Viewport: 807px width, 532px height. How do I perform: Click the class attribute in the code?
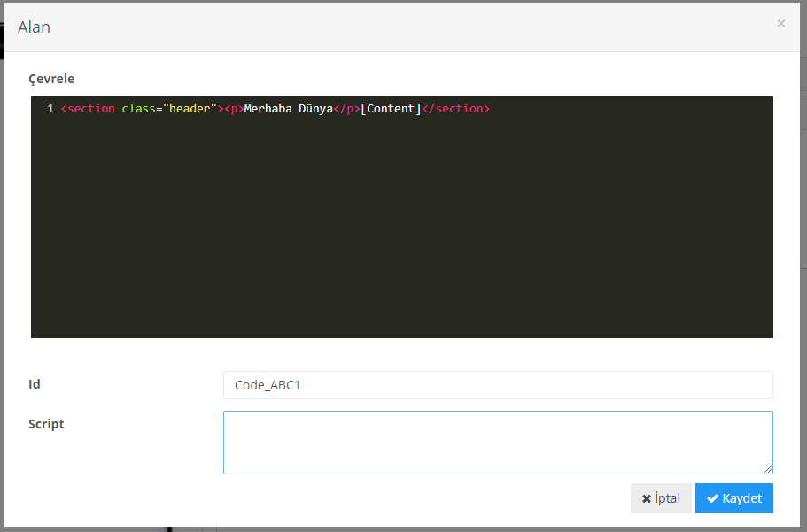tap(139, 109)
